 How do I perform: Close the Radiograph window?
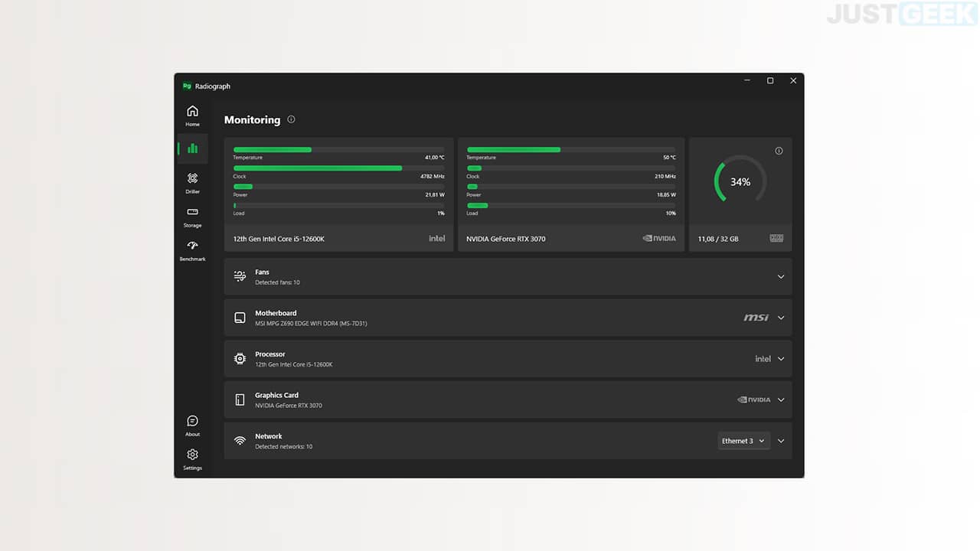tap(793, 80)
